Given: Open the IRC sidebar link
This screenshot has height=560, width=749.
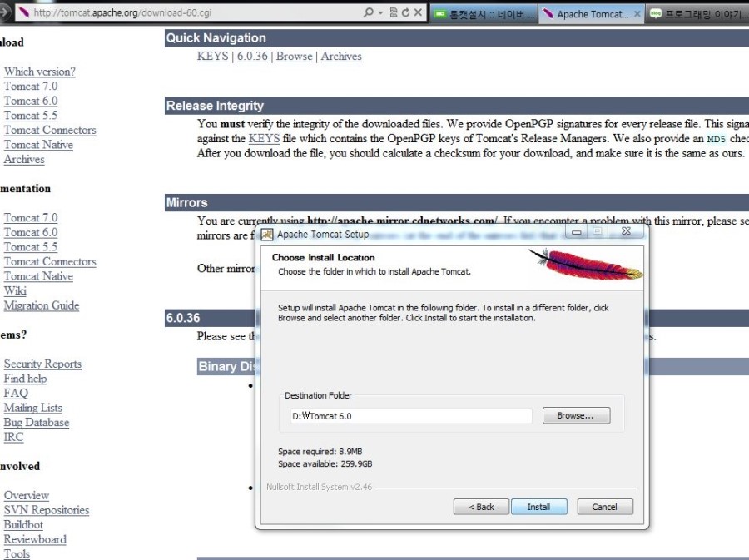Looking at the screenshot, I should tap(13, 437).
